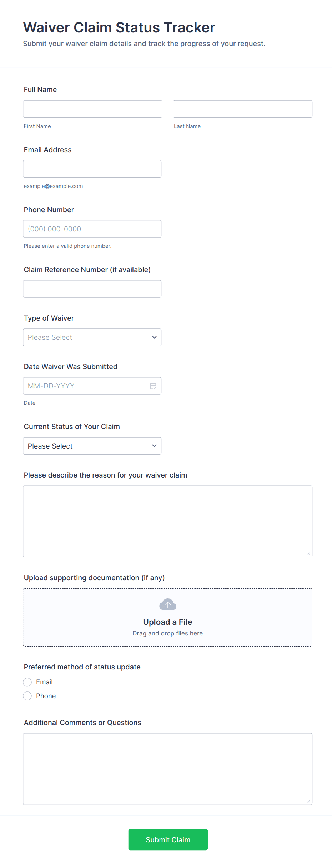This screenshot has height=868, width=332.
Task: Open the Type of Waiver dropdown
Action: click(92, 337)
